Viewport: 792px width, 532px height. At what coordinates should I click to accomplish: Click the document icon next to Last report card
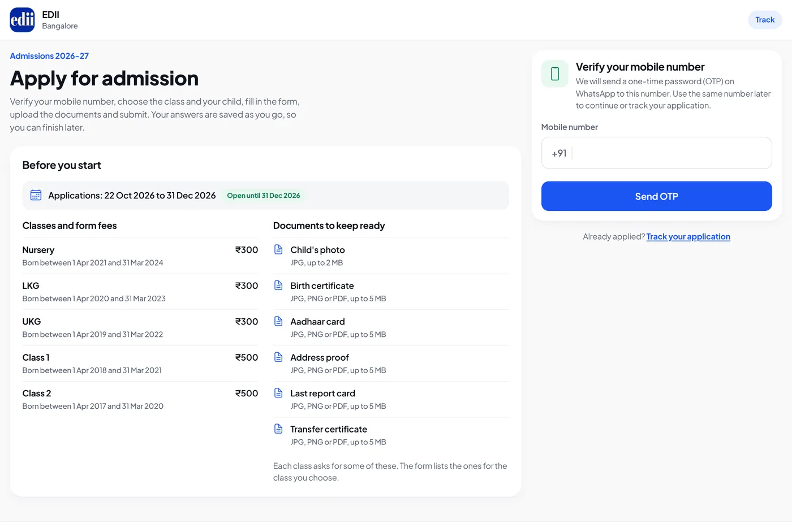click(x=278, y=393)
